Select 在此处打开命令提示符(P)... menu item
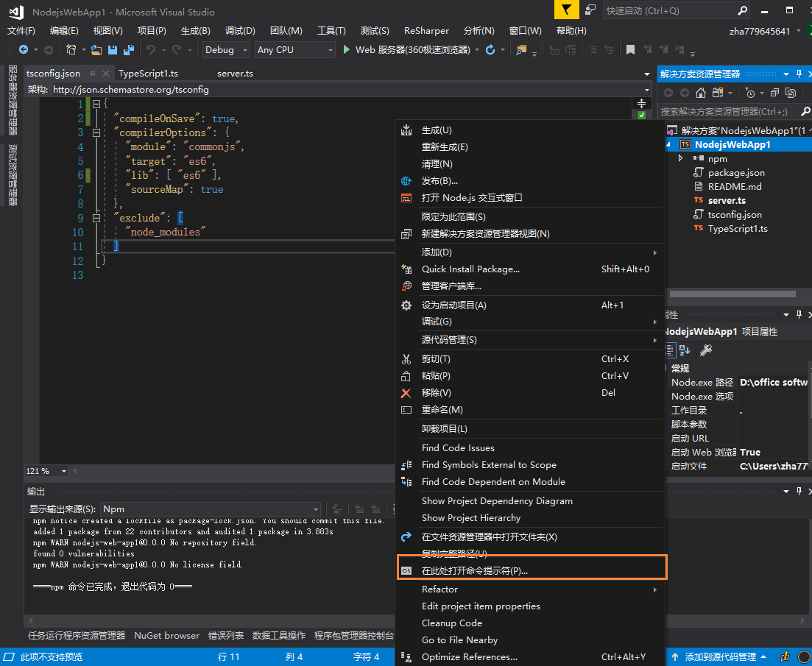 pos(530,571)
